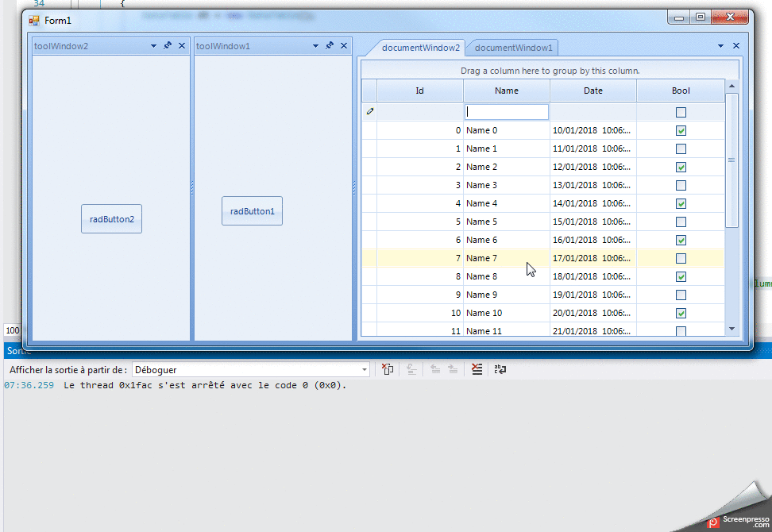Uncheck Bool checkbox for Name 0
This screenshot has height=532, width=772.
[x=681, y=130]
